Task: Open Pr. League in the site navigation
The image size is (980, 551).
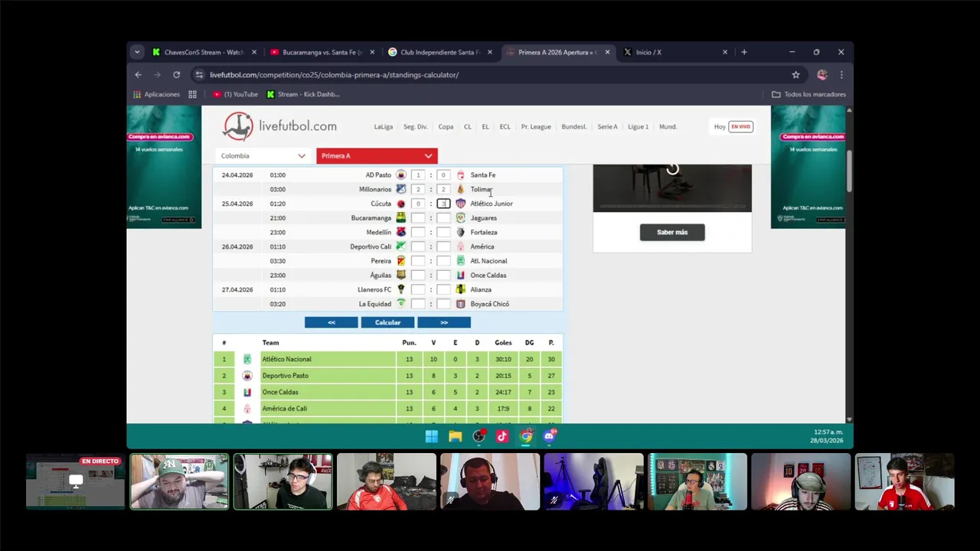Action: (x=536, y=127)
